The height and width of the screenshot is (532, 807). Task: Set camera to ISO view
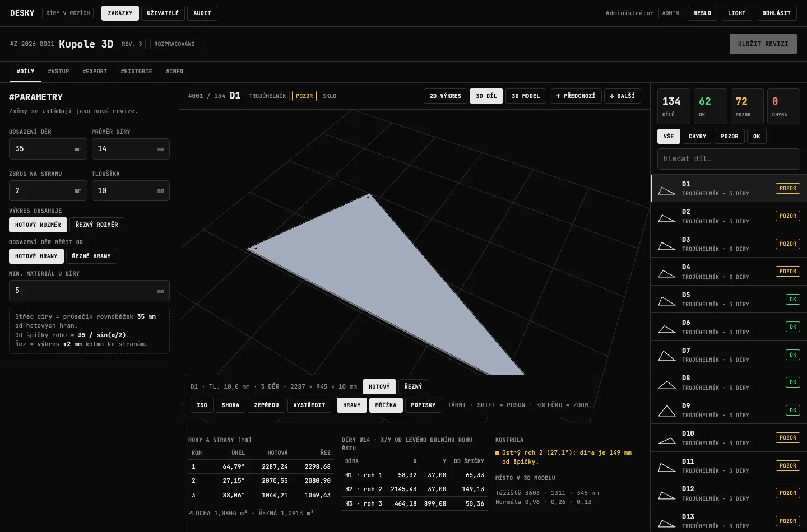coord(202,405)
